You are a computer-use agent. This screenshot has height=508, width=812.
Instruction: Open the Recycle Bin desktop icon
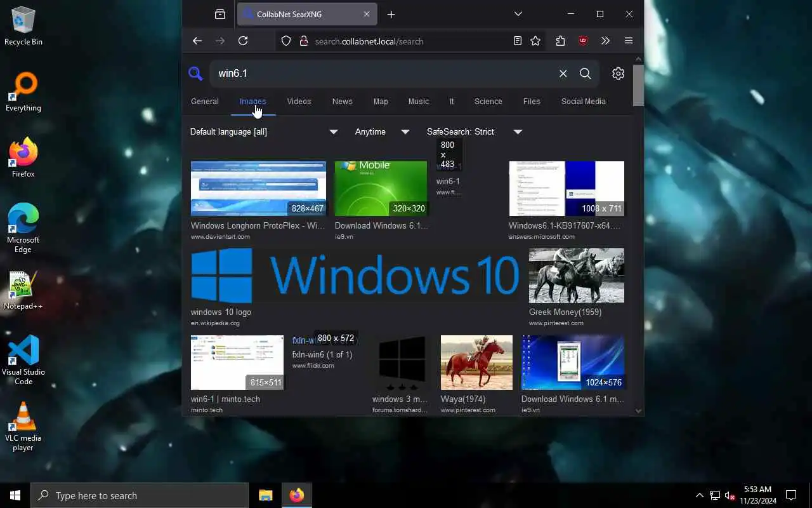23,25
